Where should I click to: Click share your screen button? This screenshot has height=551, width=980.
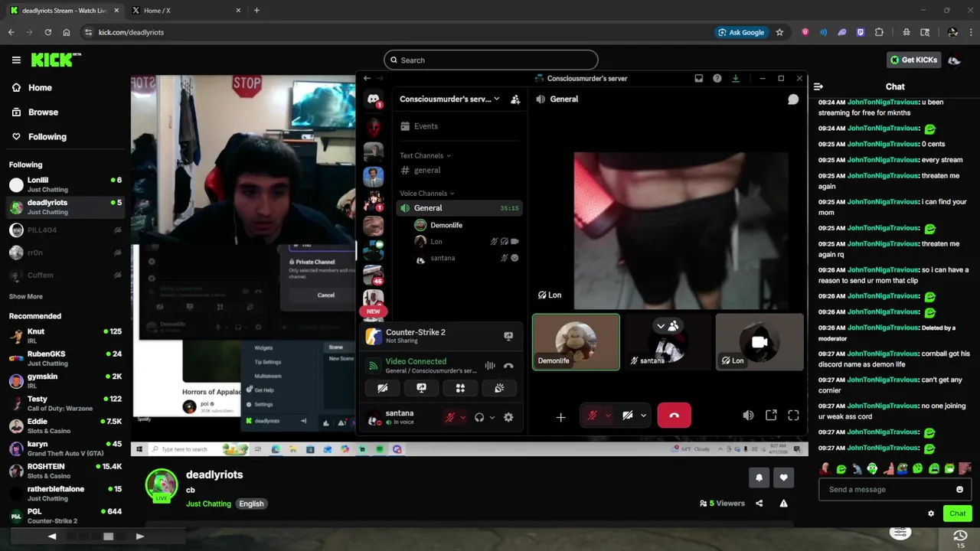pos(421,388)
